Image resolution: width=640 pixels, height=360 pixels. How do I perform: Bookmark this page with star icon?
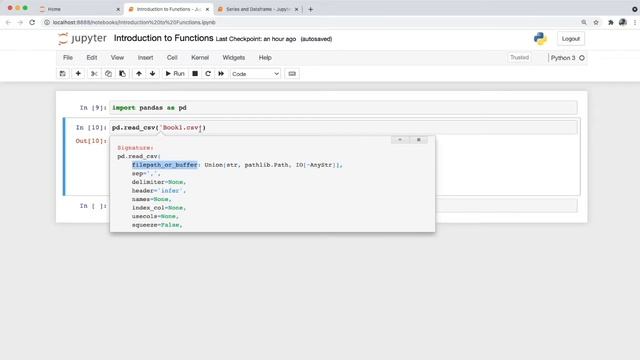[x=596, y=22]
